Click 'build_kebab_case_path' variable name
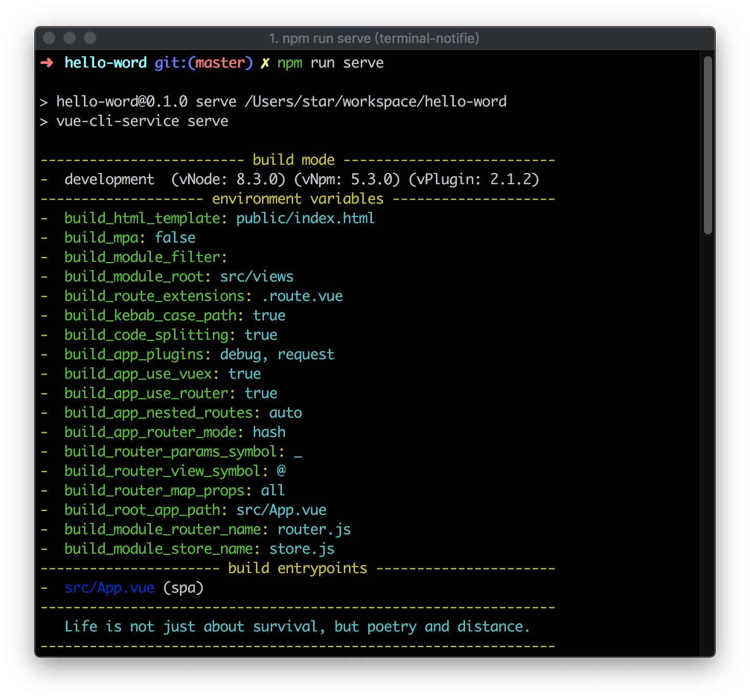Image resolution: width=750 pixels, height=700 pixels. 150,316
